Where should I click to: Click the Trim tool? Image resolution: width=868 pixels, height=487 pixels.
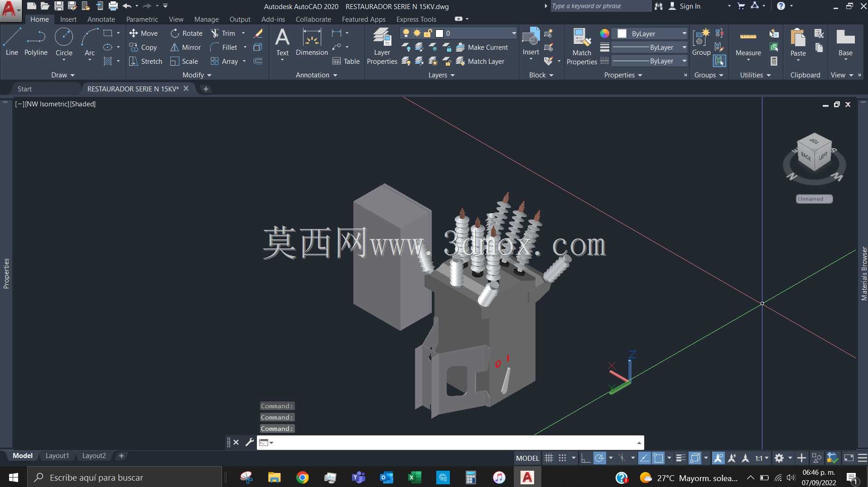pos(223,33)
